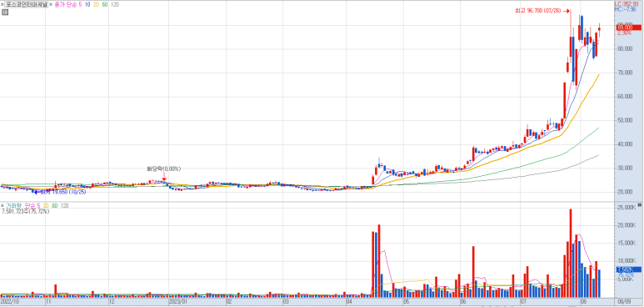The height and width of the screenshot is (307, 644).
Task: Select the volume MA 120 legend
Action: 64,205
